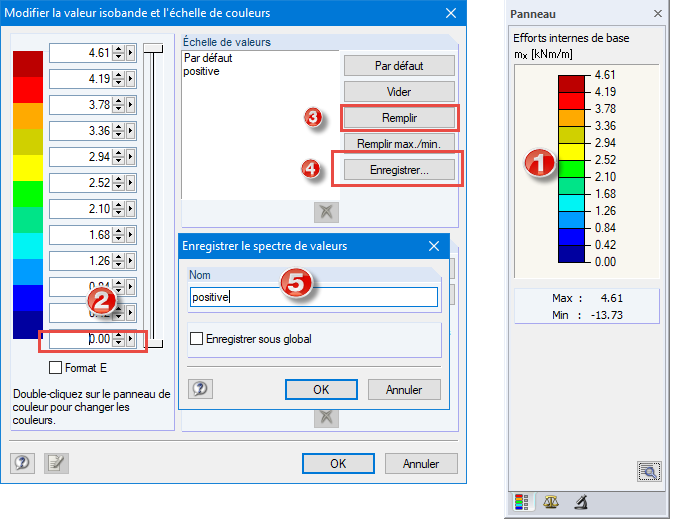Click the Remplir button
This screenshot has width=679, height=521.
pos(399,118)
